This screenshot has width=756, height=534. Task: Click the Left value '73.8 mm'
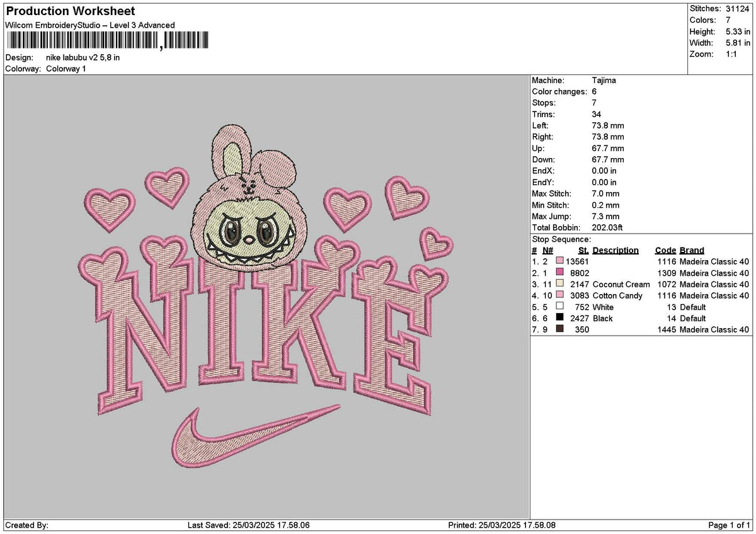tap(608, 126)
